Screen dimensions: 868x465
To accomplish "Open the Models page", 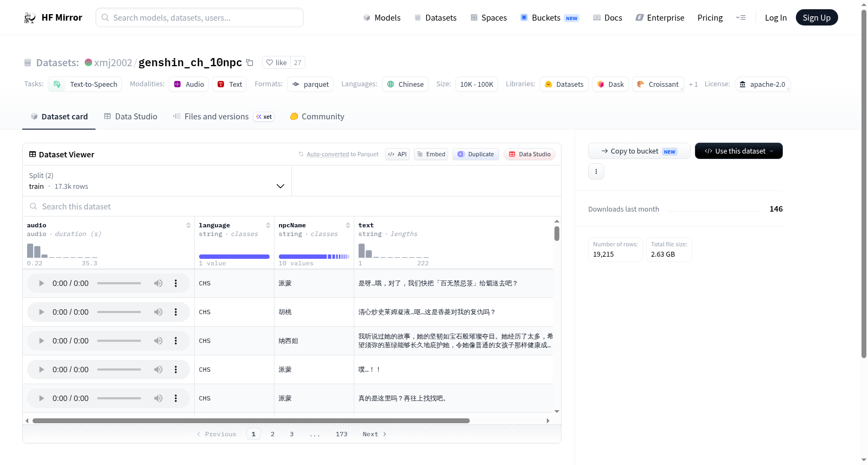I will coord(382,18).
